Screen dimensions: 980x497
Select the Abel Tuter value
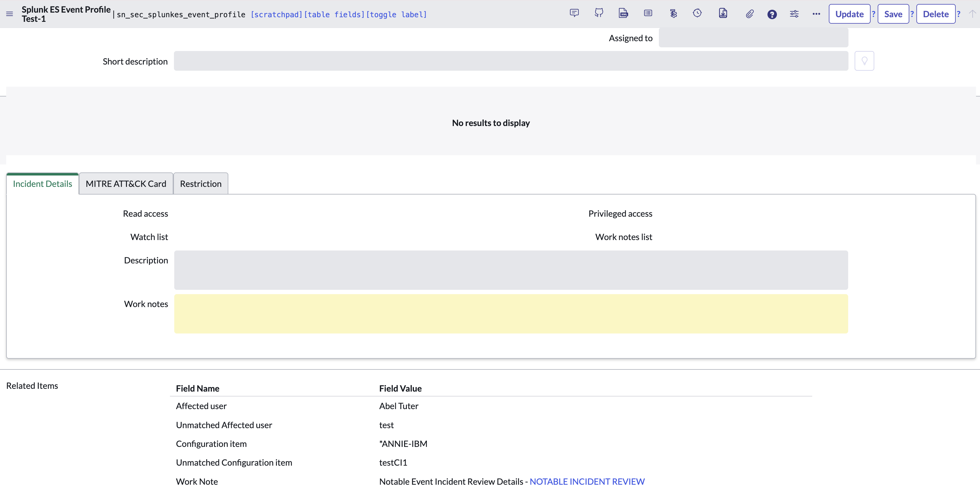click(399, 406)
